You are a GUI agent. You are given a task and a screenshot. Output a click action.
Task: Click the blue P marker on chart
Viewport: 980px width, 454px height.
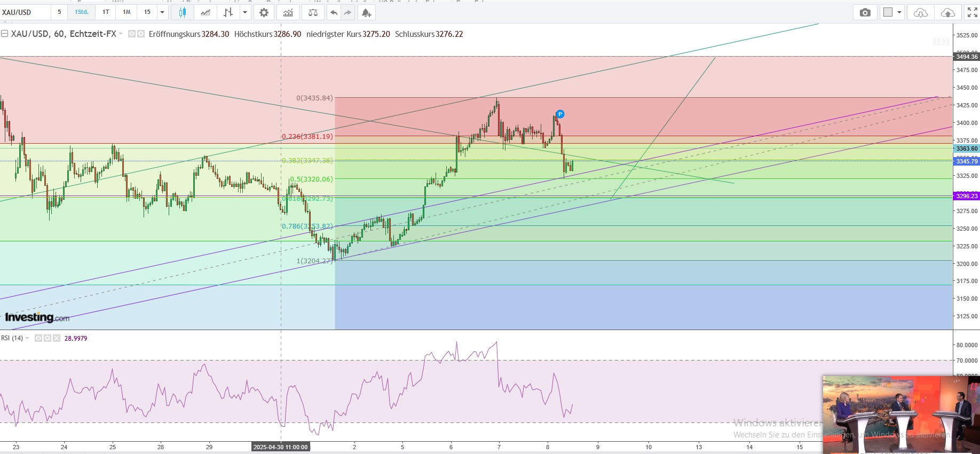560,114
